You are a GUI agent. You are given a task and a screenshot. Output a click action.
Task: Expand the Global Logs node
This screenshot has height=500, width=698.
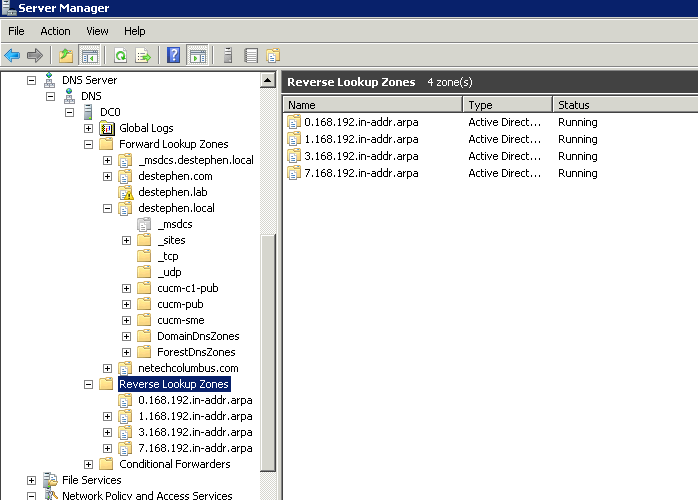[x=89, y=129]
